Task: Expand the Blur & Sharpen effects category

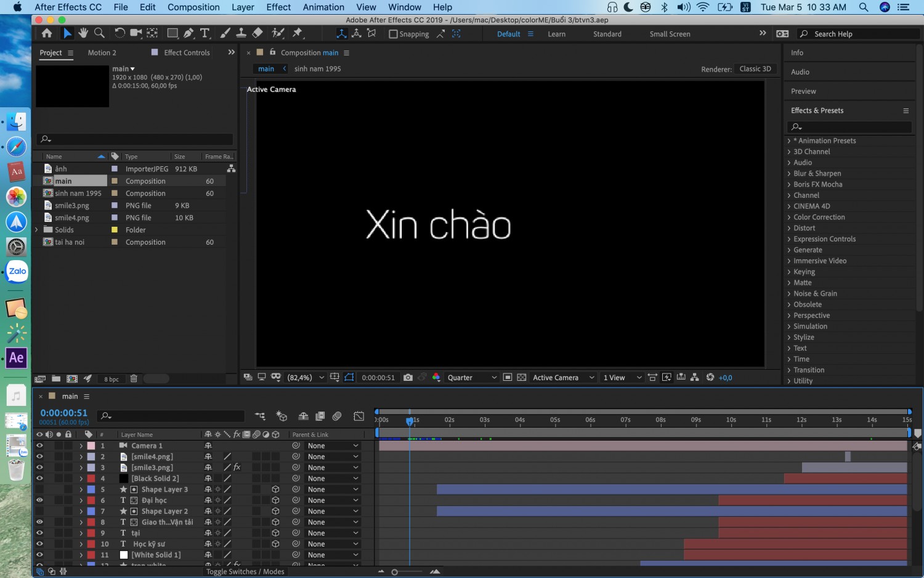Action: (x=789, y=174)
